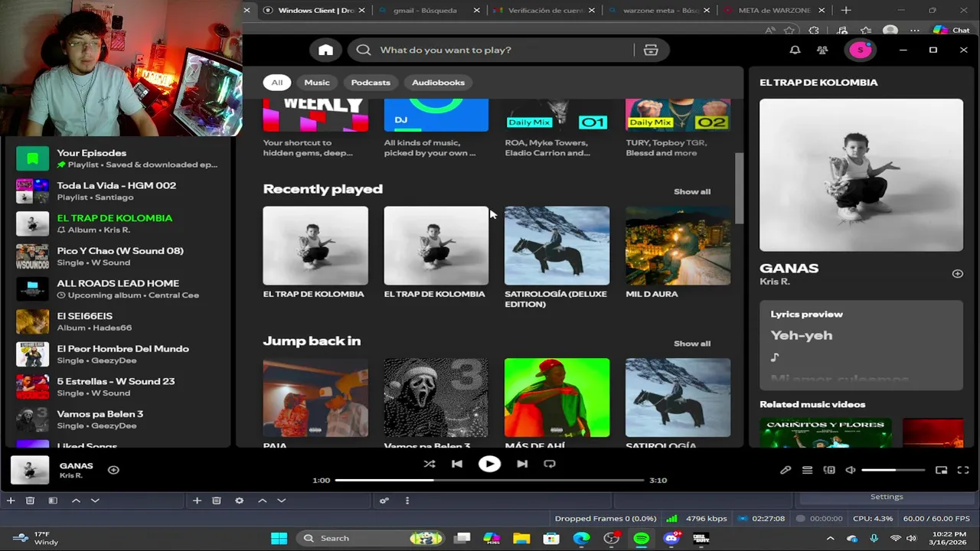Toggle repeat in player controls
The width and height of the screenshot is (980, 551).
pyautogui.click(x=550, y=464)
